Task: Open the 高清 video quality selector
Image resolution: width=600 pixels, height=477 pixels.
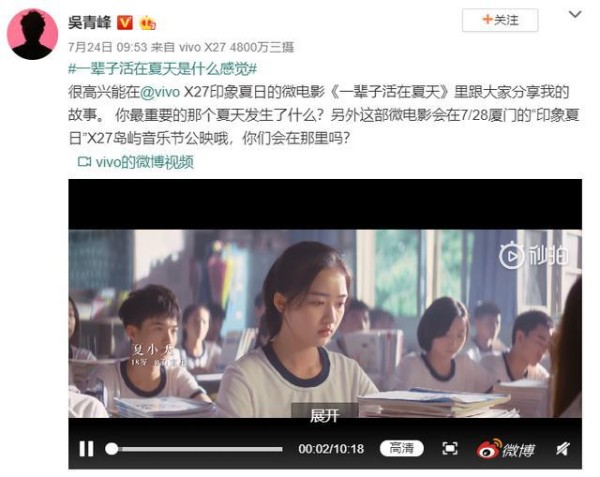Action: [402, 448]
